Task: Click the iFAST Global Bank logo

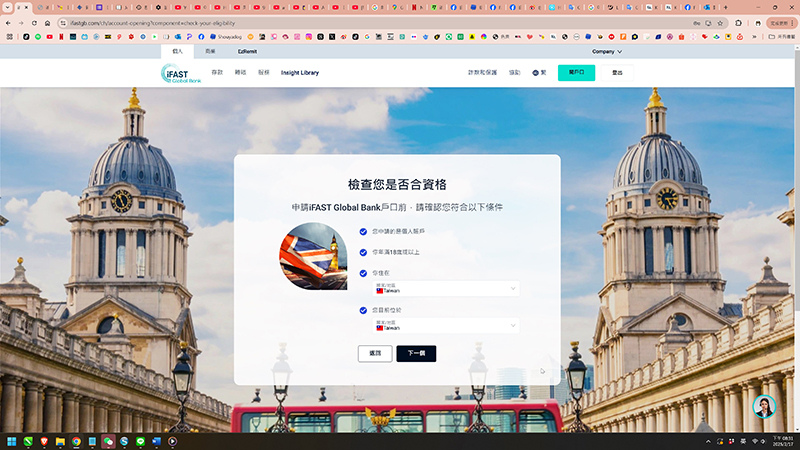Action: [x=181, y=73]
